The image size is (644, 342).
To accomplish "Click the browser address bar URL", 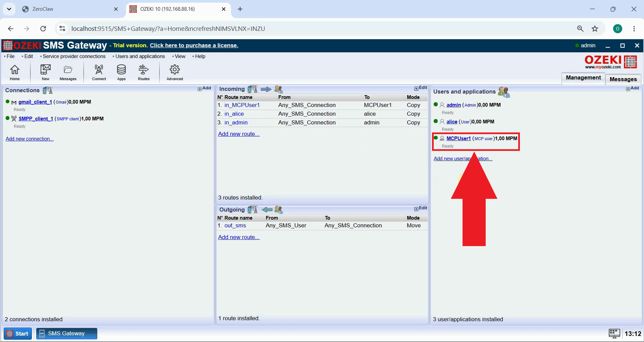I will pos(168,29).
